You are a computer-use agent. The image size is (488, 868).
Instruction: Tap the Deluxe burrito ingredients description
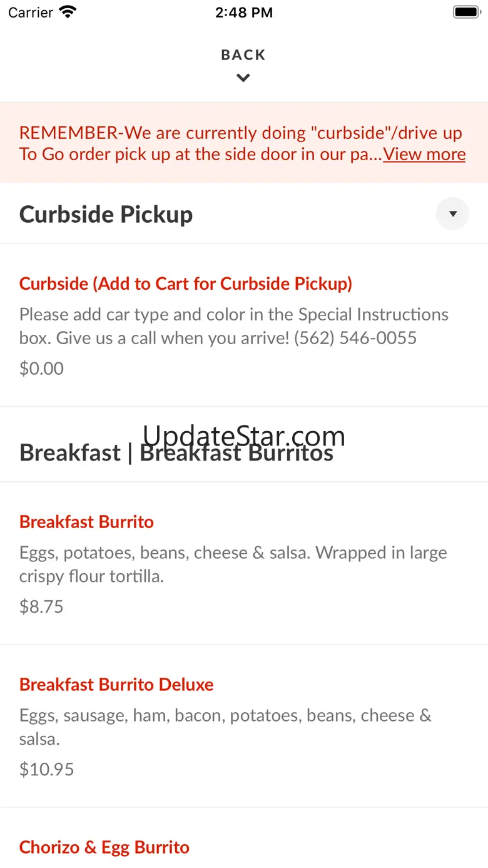tap(225, 727)
